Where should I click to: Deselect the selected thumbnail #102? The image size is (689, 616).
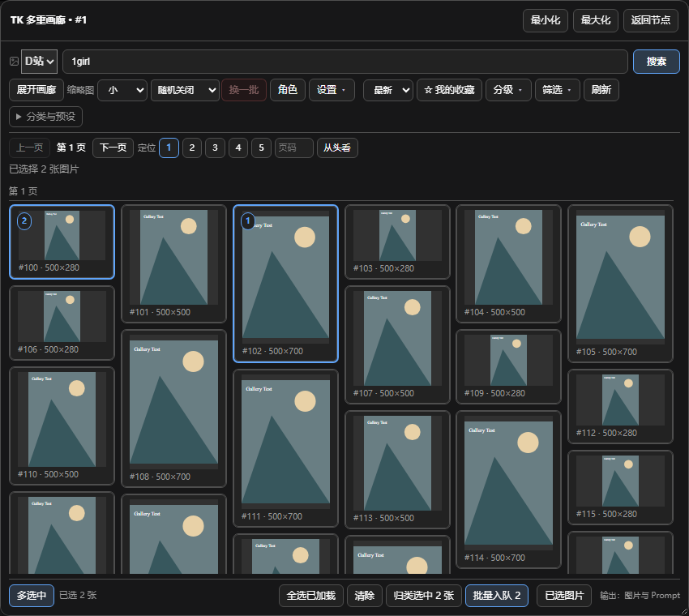tap(285, 284)
